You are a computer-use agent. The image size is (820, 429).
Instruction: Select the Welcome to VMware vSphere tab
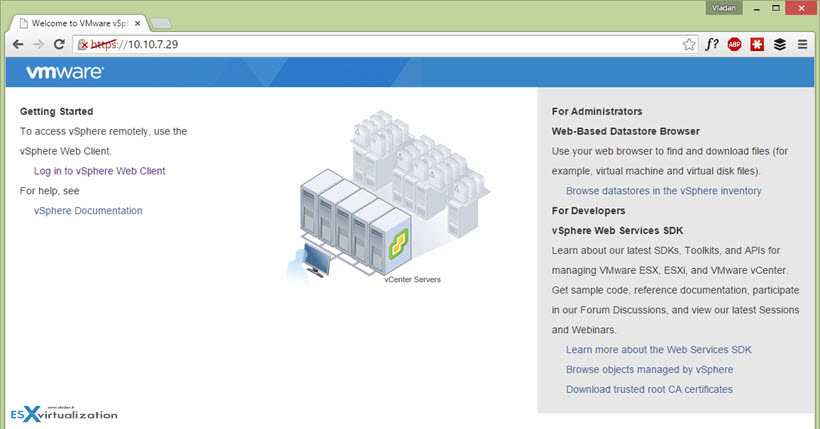[78, 24]
